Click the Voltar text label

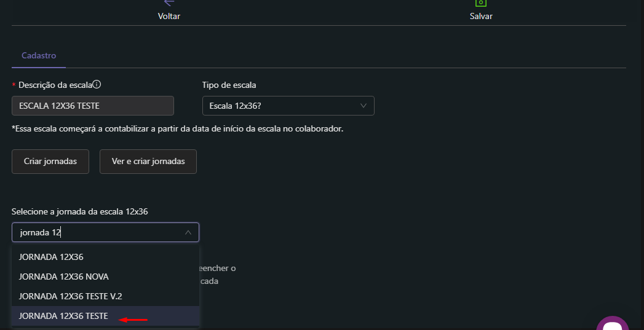[169, 16]
